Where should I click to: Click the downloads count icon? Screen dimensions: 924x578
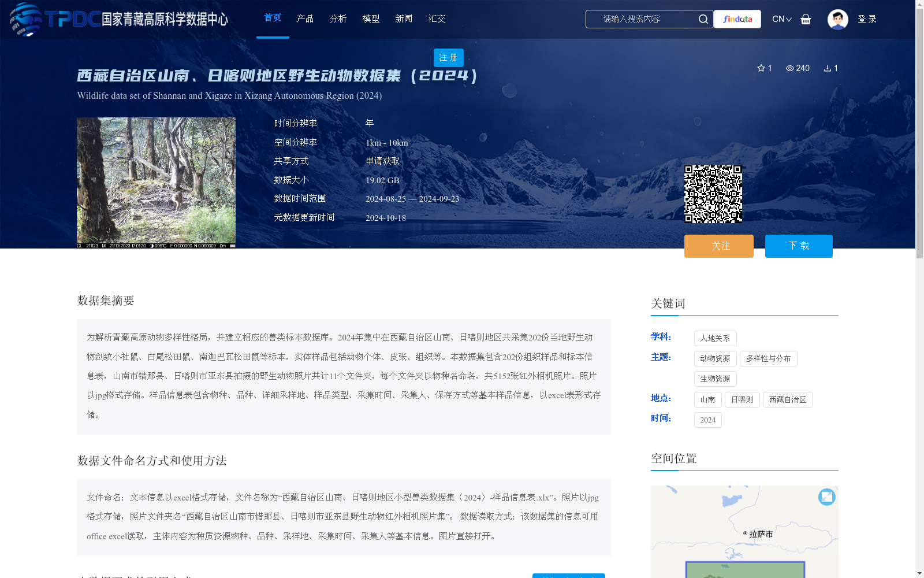[x=828, y=68]
